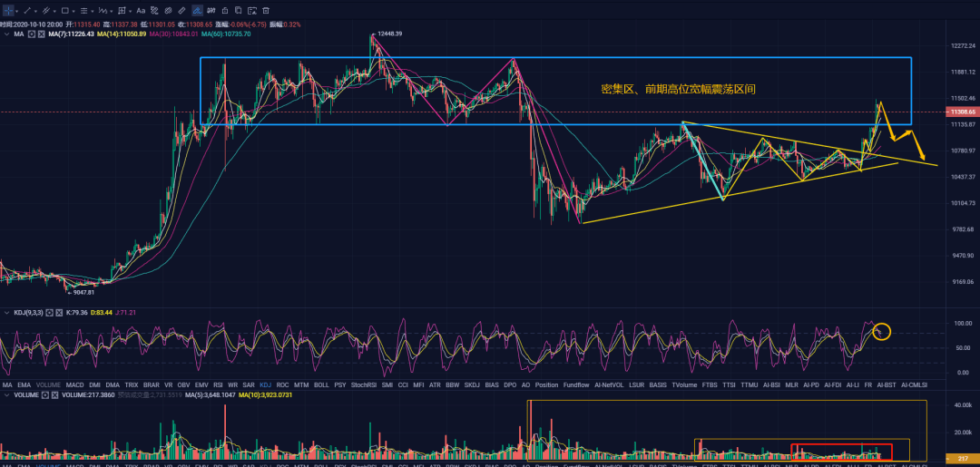Select the Aa text annotation tool

click(x=141, y=11)
